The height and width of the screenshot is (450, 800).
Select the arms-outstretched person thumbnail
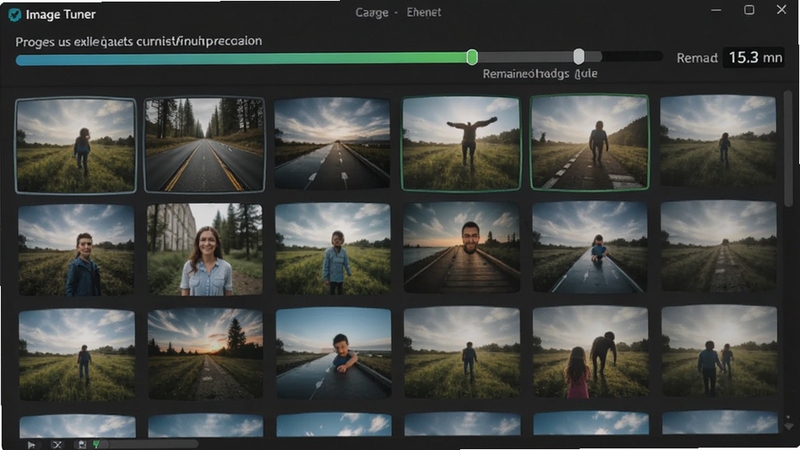(461, 143)
